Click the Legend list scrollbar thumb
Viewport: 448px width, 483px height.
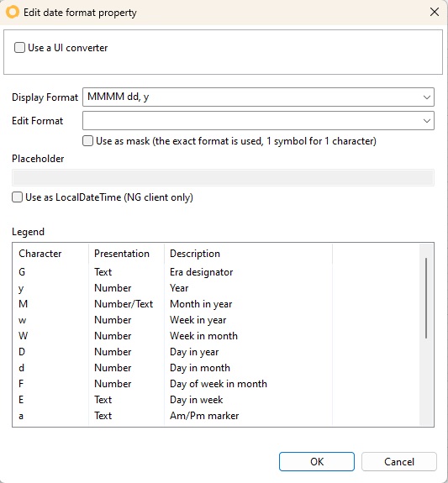click(x=426, y=298)
